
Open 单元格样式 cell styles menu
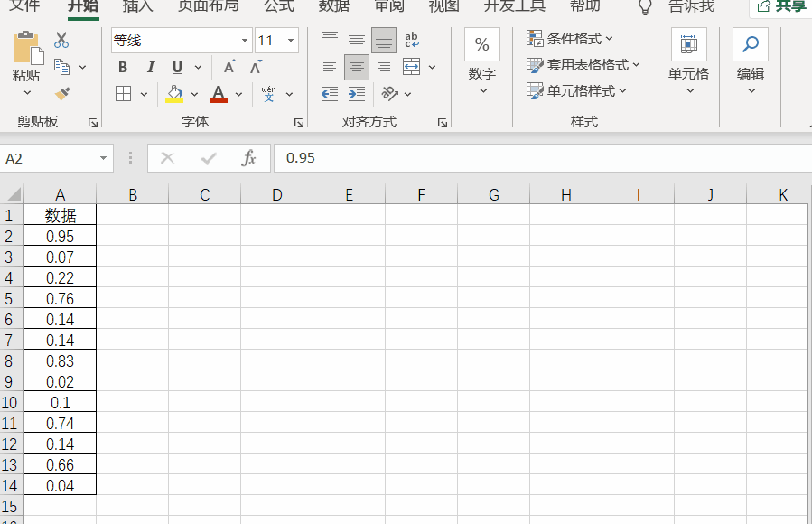(x=576, y=91)
